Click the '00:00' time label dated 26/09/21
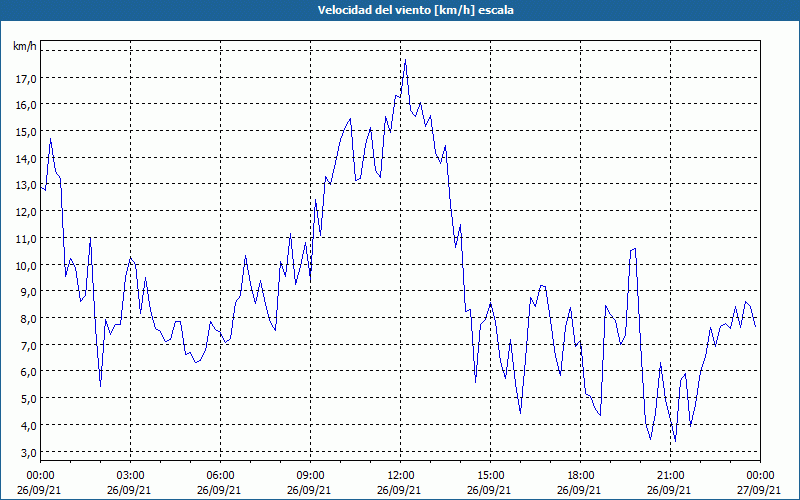800x500 pixels. click(40, 476)
